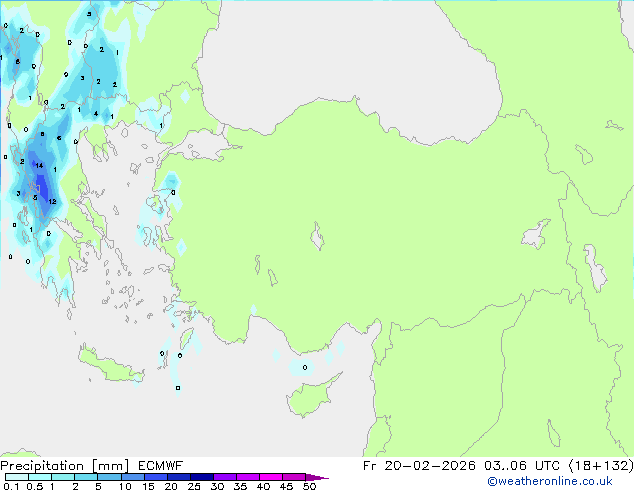Click the 2–5 mm legend color swatch

click(86, 477)
